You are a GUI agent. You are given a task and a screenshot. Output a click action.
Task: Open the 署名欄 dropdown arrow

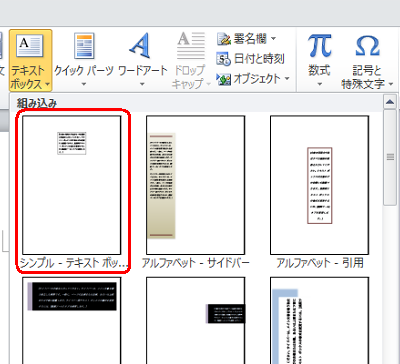tap(273, 39)
